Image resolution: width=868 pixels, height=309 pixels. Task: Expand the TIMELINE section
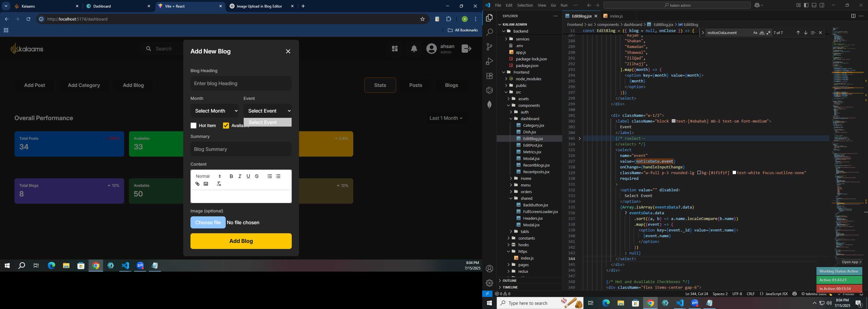(510, 287)
